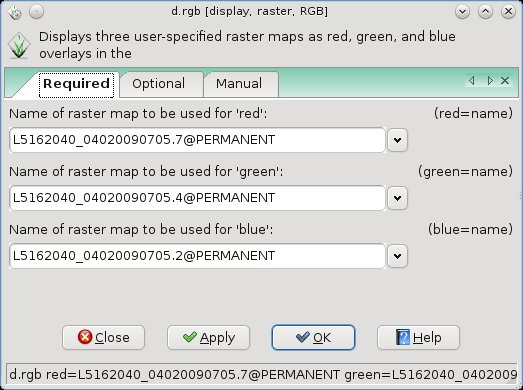Click the GRASS logo icon beside description
Image resolution: width=523 pixels, height=390 pixels.
pyautogui.click(x=19, y=46)
